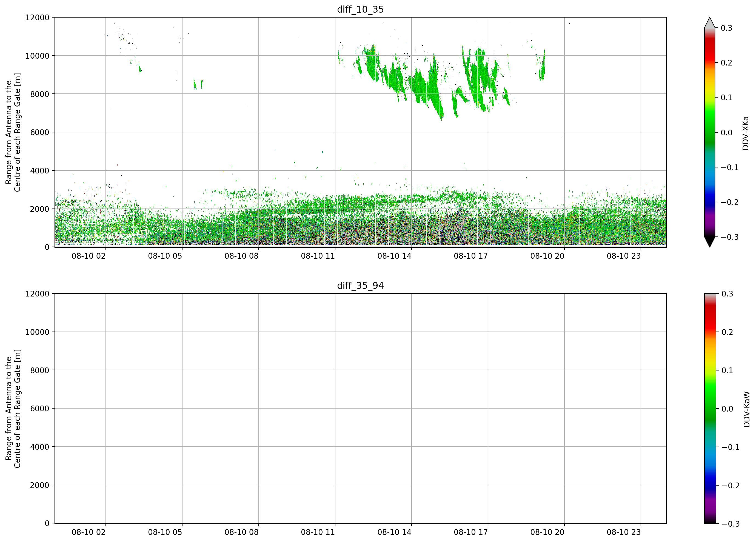Click the upper colorbar's bottom black arrow

(710, 242)
